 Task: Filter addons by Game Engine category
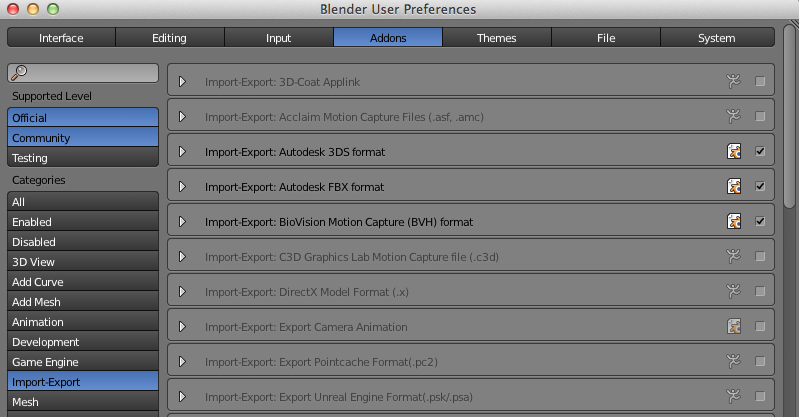pos(83,362)
